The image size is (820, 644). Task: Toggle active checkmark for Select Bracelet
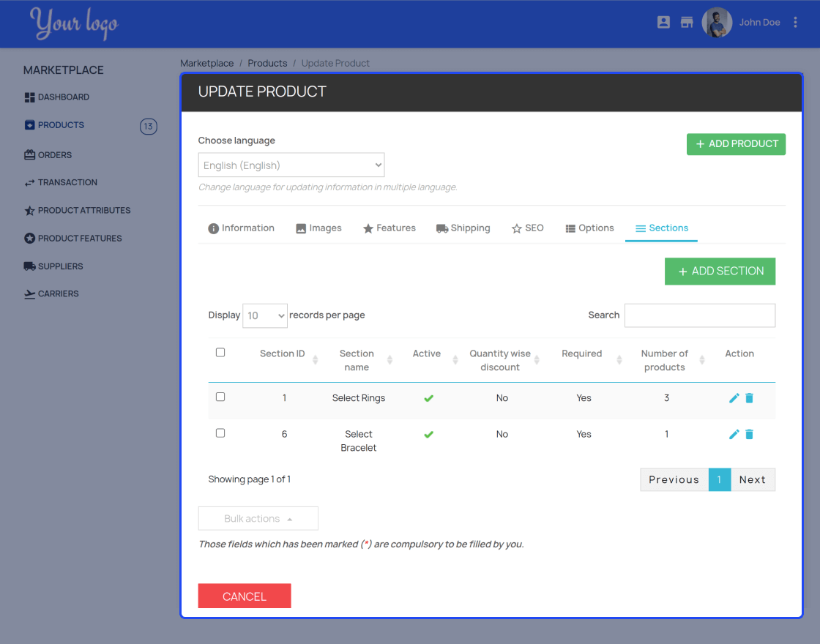428,435
